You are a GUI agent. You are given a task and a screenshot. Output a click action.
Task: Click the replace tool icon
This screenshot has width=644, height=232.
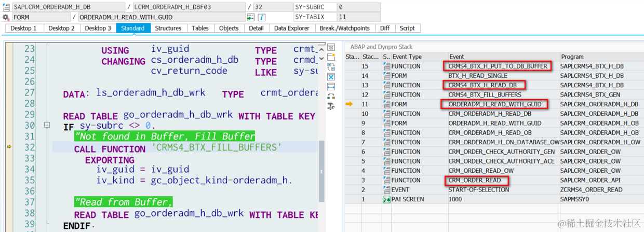pos(331,67)
